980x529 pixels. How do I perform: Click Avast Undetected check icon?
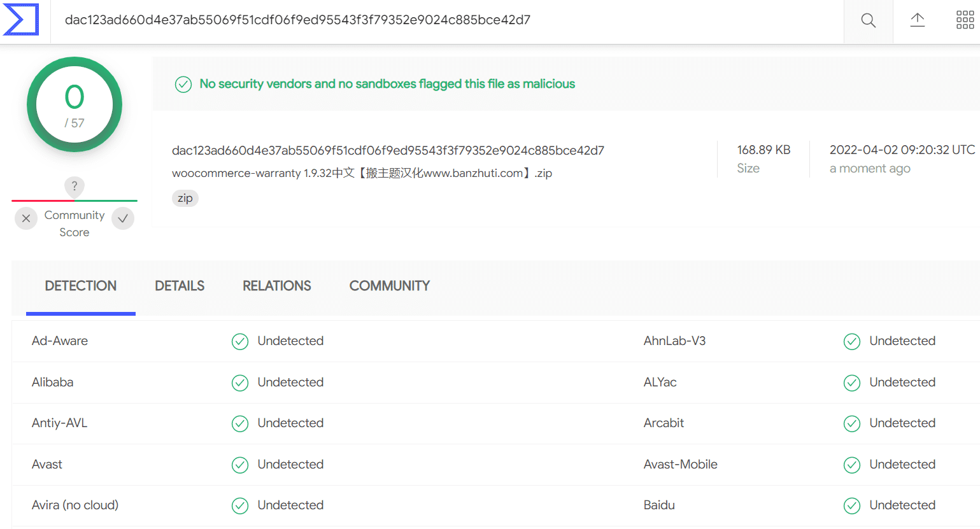point(240,465)
